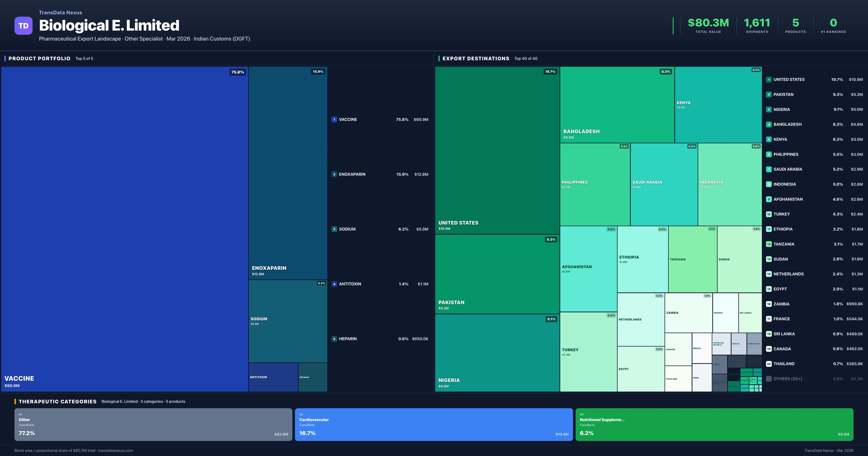Click badge 4 next to ANTITOXIN
This screenshot has width=868, height=456.
334,284
